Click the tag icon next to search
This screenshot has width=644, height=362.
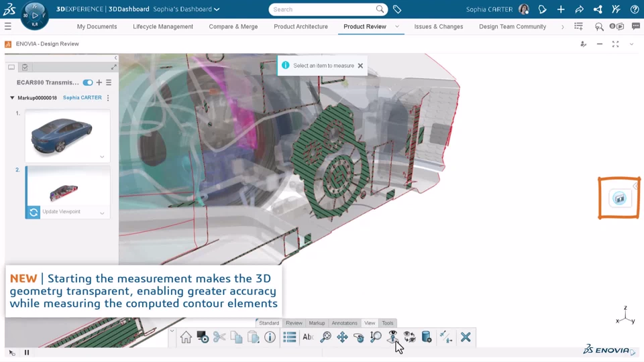coord(396,9)
